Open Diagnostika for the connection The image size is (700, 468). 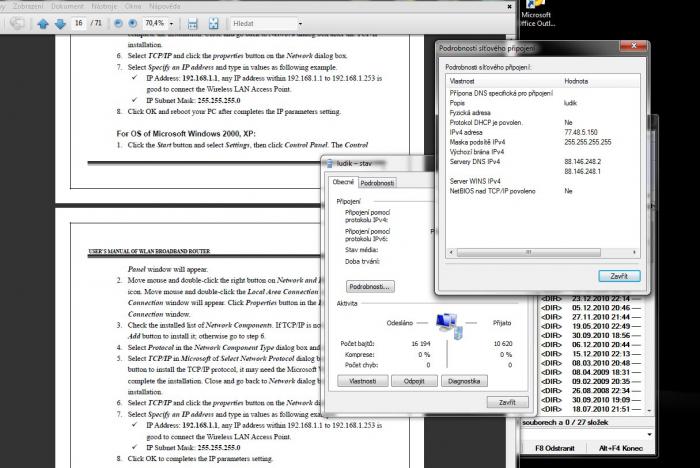464,381
